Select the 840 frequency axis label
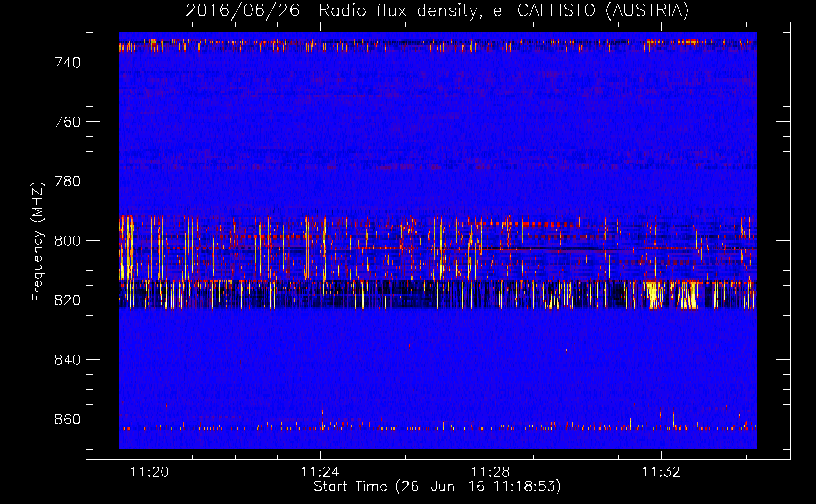 tap(68, 360)
